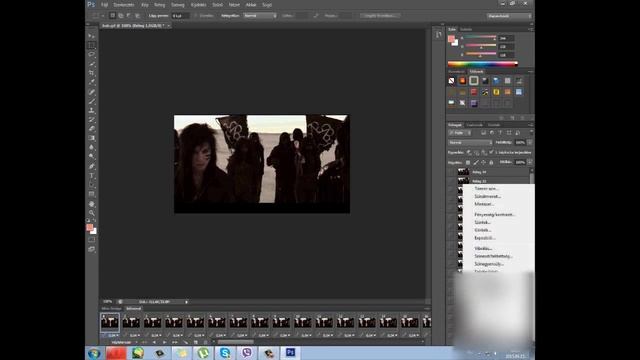Image resolution: width=640 pixels, height=360 pixels.
Task: Select the Pen tool
Action: pos(91,166)
